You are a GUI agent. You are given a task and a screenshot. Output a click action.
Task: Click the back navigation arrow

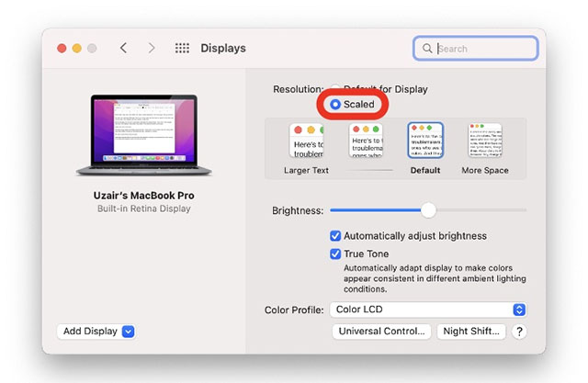123,48
